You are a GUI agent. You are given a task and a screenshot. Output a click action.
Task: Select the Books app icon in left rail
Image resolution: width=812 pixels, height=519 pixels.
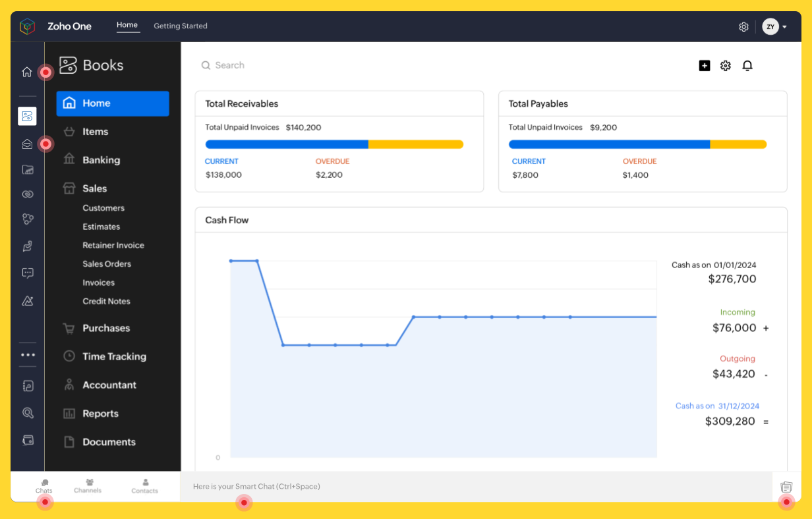[27, 116]
